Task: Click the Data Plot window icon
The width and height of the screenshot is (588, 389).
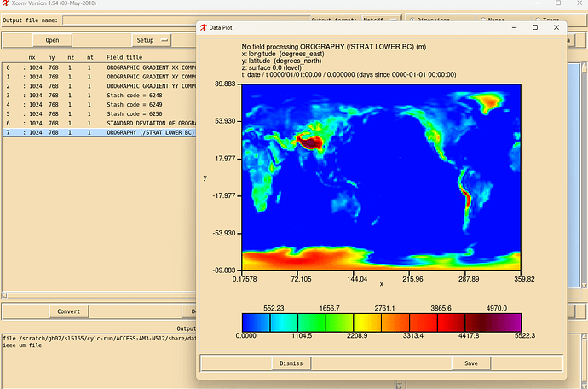Action: coord(204,27)
